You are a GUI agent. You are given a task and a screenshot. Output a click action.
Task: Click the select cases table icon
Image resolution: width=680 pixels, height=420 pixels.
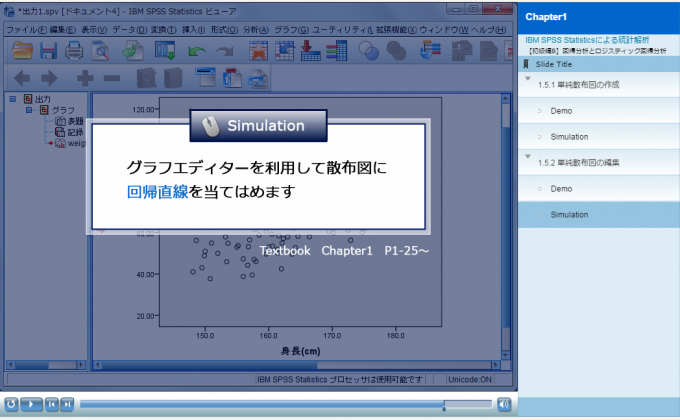337,50
